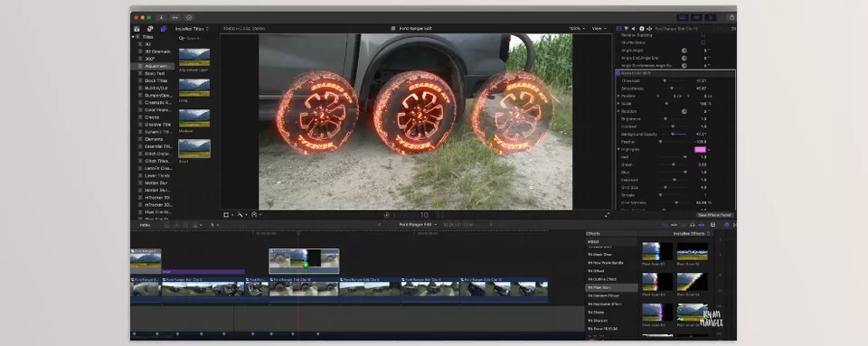The image size is (868, 346).
Task: Open the Ford Ranger Edit project dropdown in timeline
Action: (418, 225)
